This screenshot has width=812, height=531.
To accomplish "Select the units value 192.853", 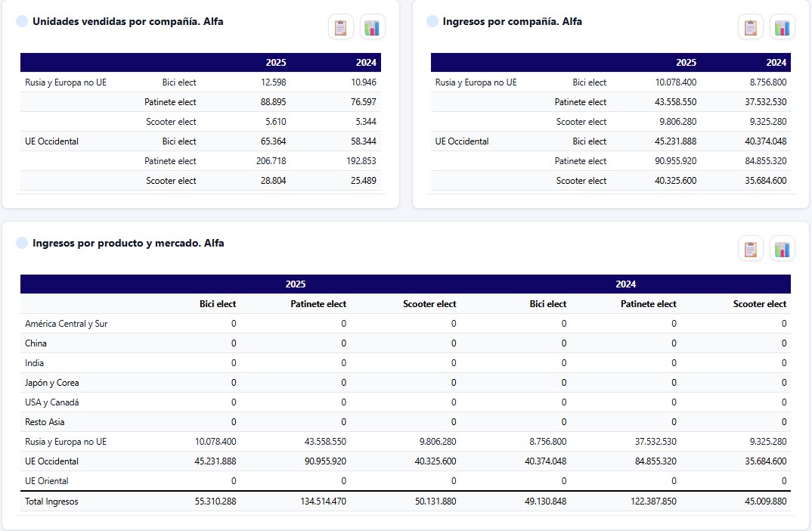I will pyautogui.click(x=361, y=161).
